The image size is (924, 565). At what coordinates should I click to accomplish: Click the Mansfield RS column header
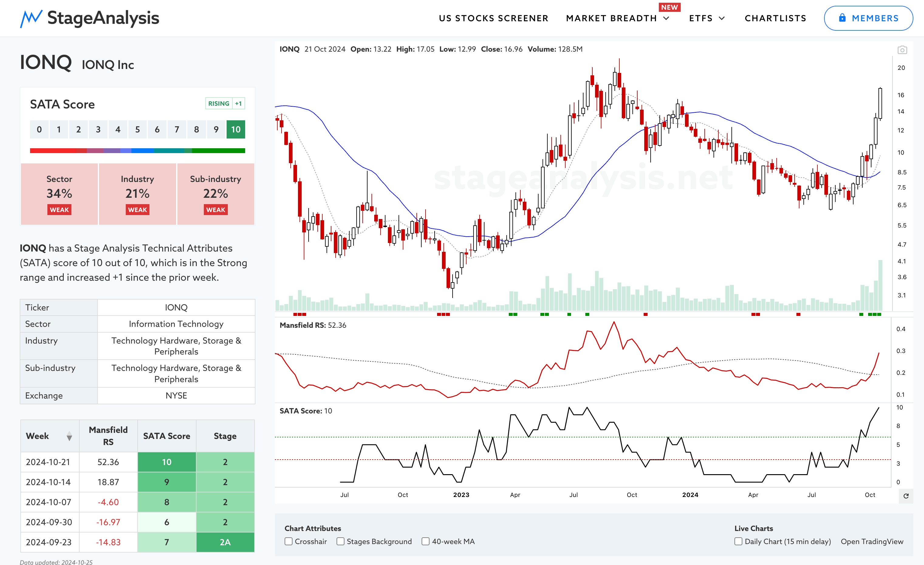[108, 436]
